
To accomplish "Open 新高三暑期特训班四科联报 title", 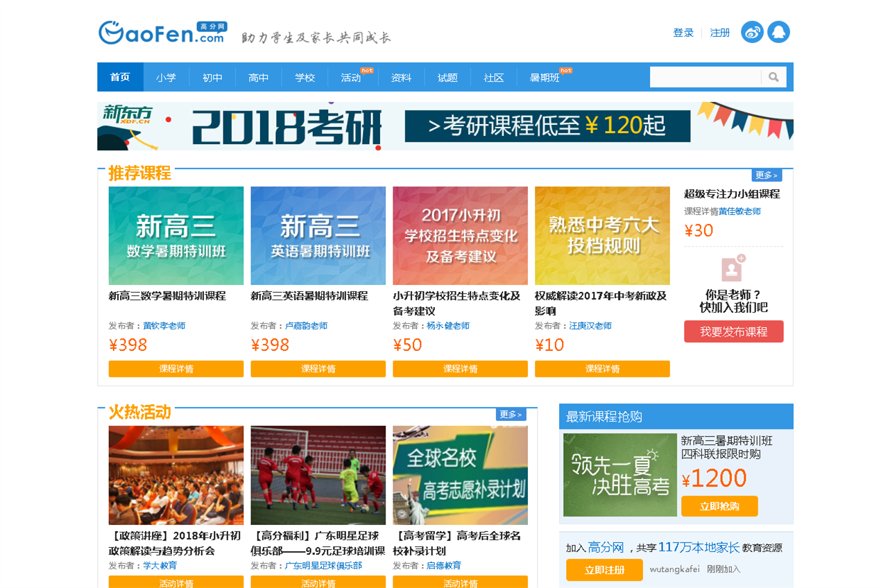I will click(726, 447).
